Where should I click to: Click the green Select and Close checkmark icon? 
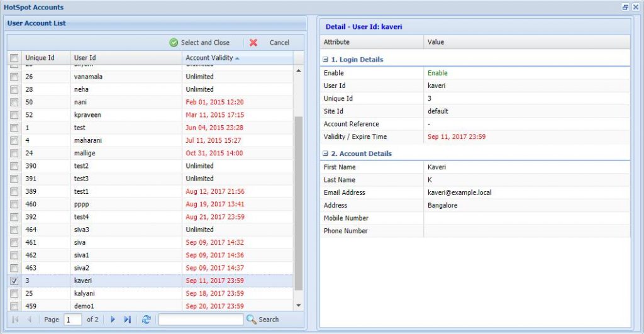pyautogui.click(x=174, y=43)
